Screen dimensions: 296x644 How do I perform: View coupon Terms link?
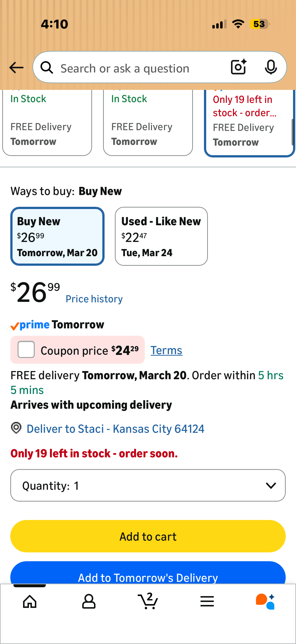point(167,350)
